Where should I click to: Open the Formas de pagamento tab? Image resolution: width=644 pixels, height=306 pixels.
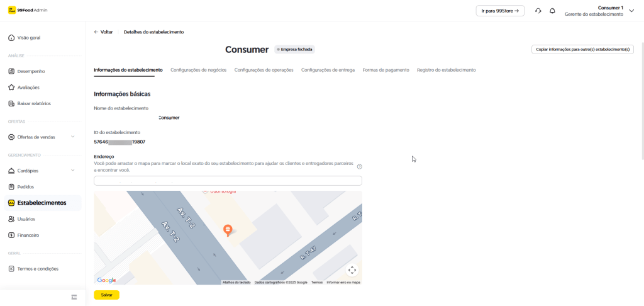pyautogui.click(x=386, y=70)
